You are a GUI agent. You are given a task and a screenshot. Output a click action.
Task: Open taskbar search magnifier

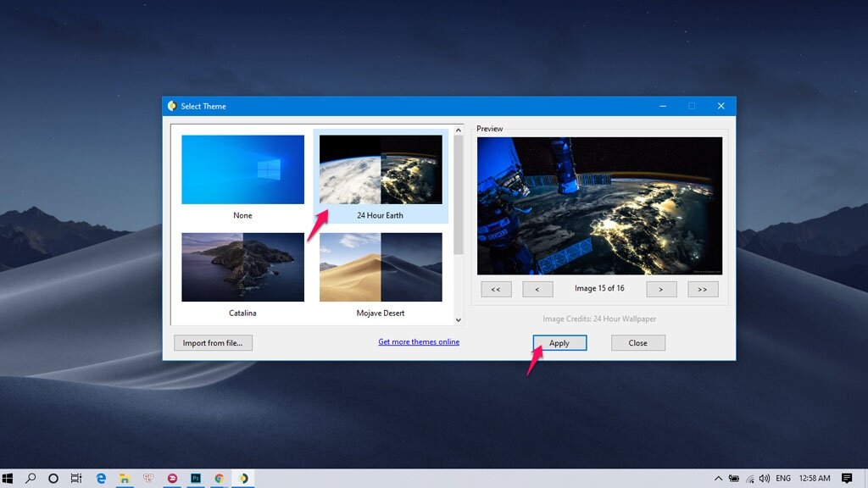pyautogui.click(x=31, y=478)
